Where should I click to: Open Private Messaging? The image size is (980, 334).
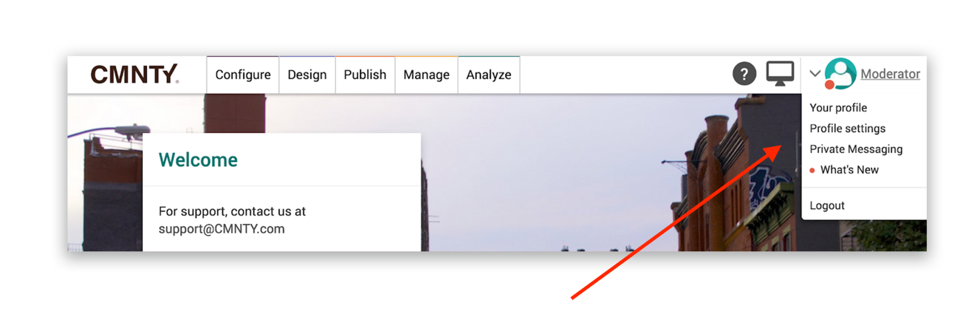click(x=856, y=149)
